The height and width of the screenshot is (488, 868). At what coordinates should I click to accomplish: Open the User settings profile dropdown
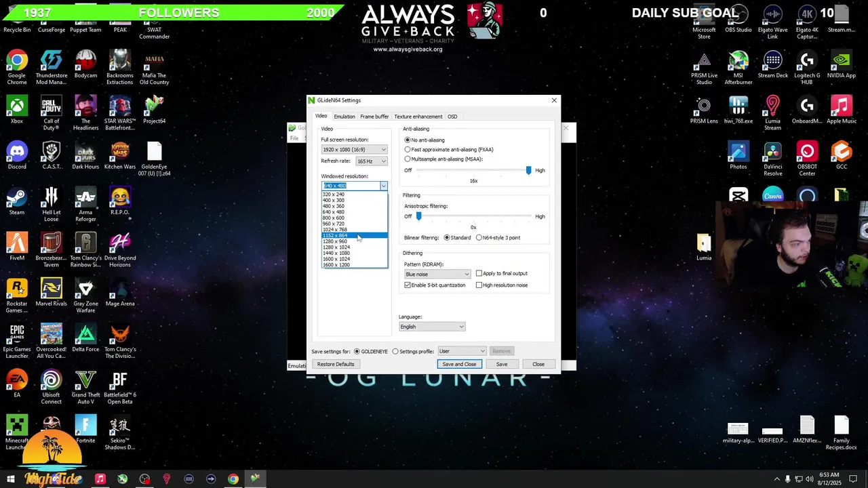pyautogui.click(x=462, y=351)
